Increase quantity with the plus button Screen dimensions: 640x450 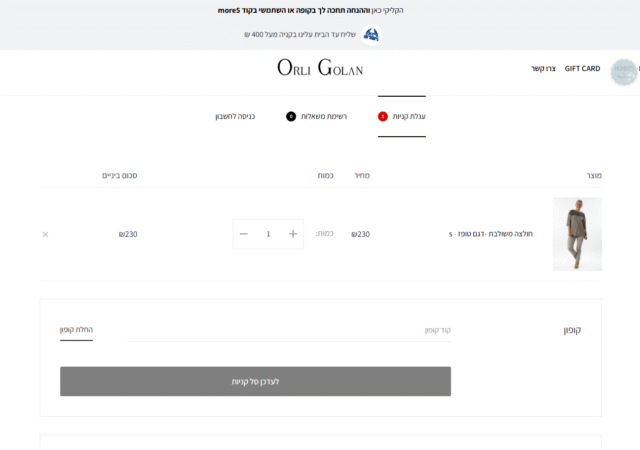pyautogui.click(x=293, y=234)
